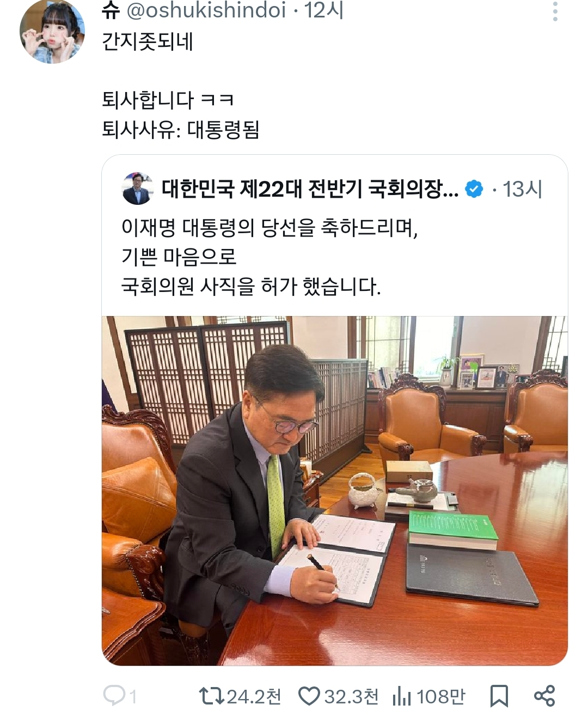
Task: Open the 12시 timestamp link
Action: pyautogui.click(x=324, y=10)
